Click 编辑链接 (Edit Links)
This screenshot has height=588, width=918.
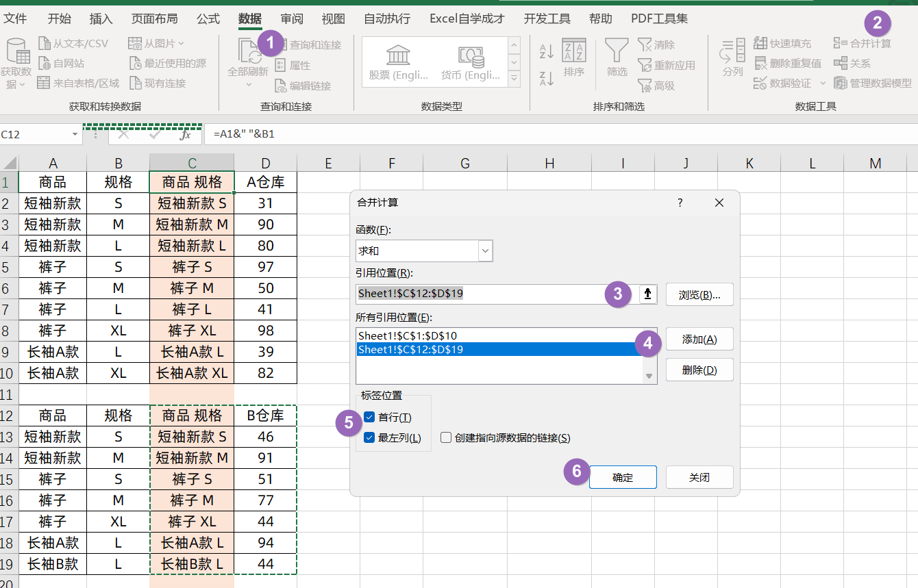[303, 86]
